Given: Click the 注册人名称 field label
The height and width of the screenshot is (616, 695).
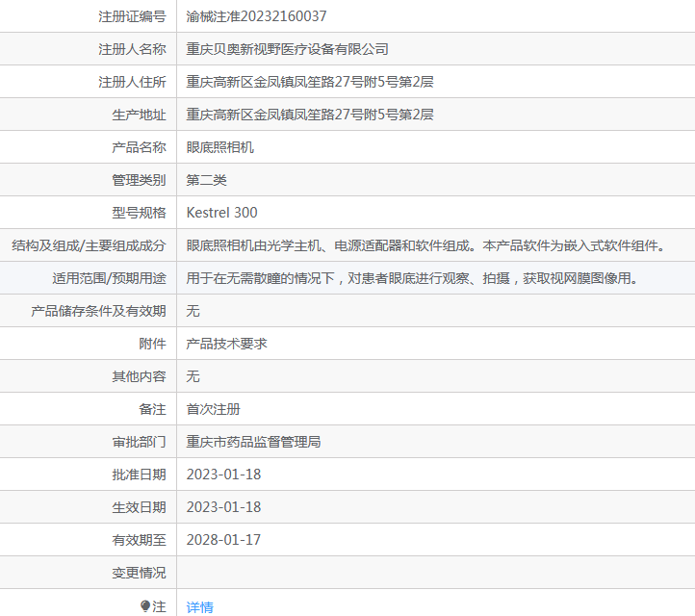Looking at the screenshot, I should pos(132,49).
